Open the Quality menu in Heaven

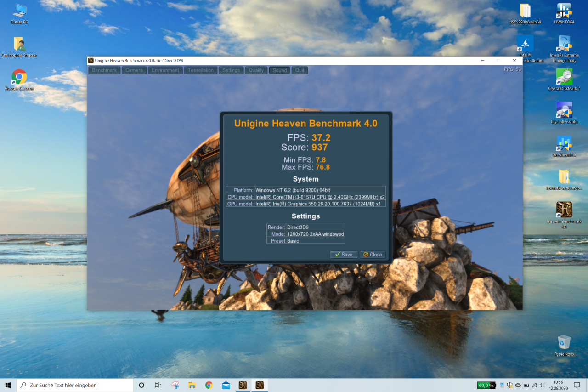pyautogui.click(x=256, y=70)
